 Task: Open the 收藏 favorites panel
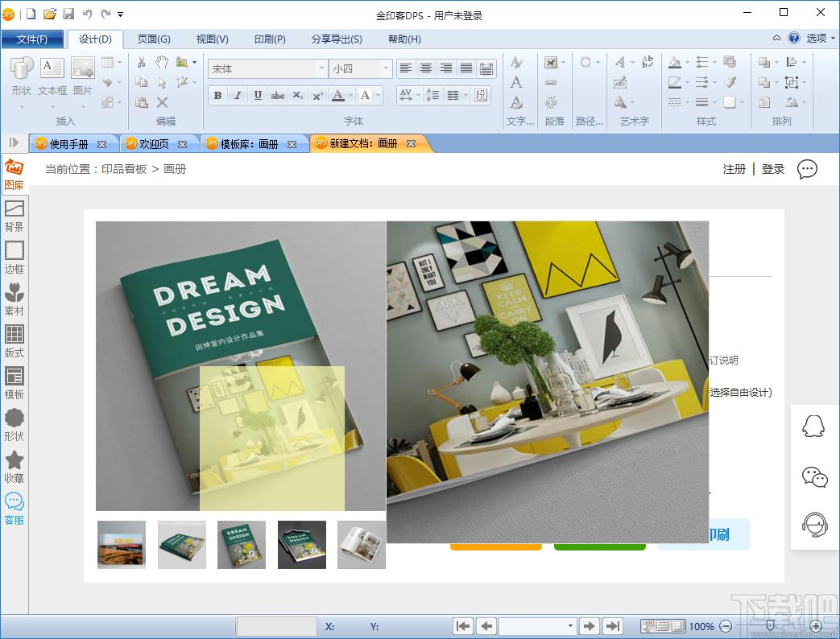pyautogui.click(x=14, y=467)
